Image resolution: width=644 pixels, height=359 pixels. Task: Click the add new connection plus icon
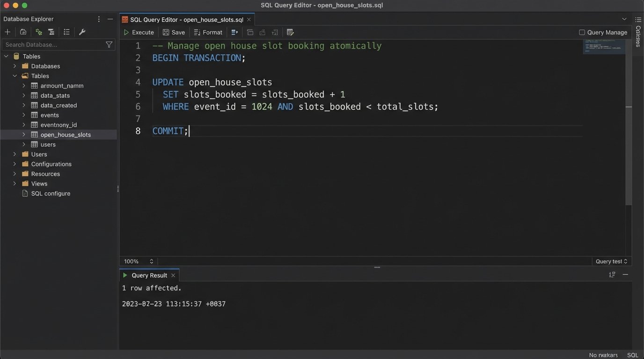7,31
